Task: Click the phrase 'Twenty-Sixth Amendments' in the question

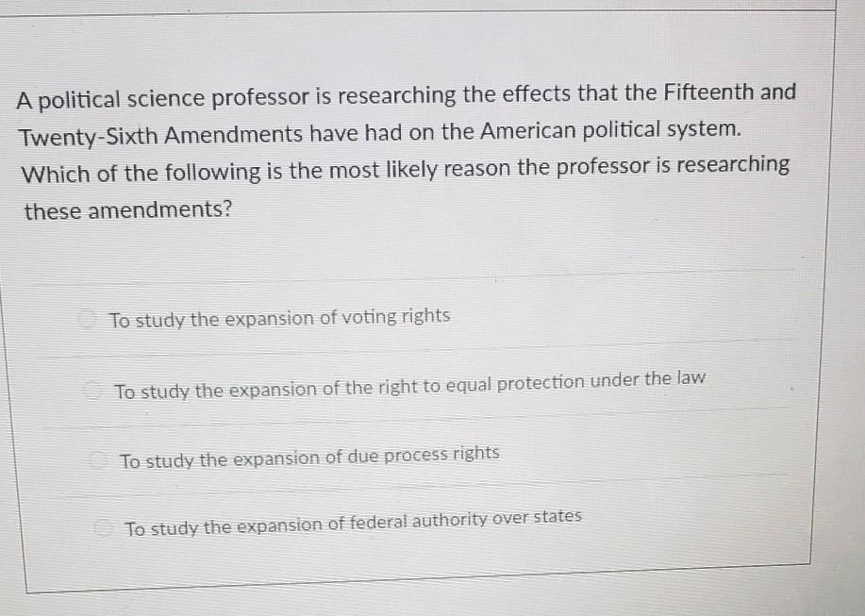Action: [161, 136]
